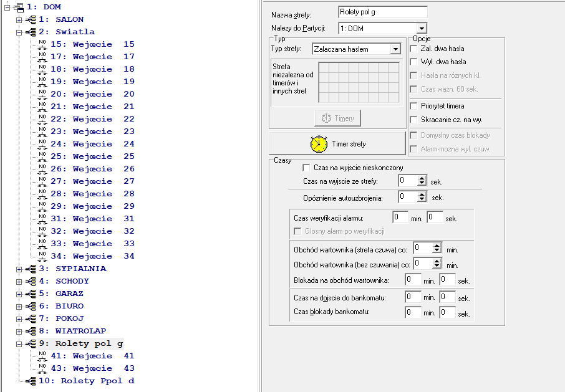Open the Timer strefy button
This screenshot has width=565, height=392.
[337, 143]
